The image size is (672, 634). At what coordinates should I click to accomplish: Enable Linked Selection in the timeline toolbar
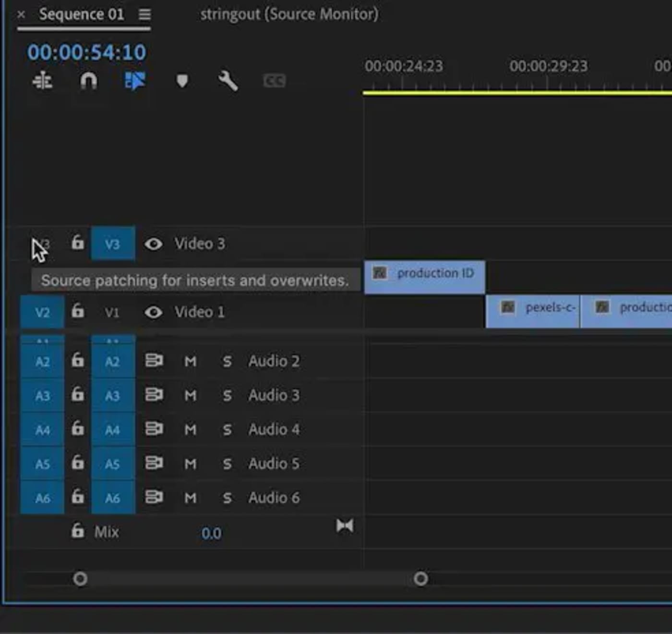[x=135, y=81]
